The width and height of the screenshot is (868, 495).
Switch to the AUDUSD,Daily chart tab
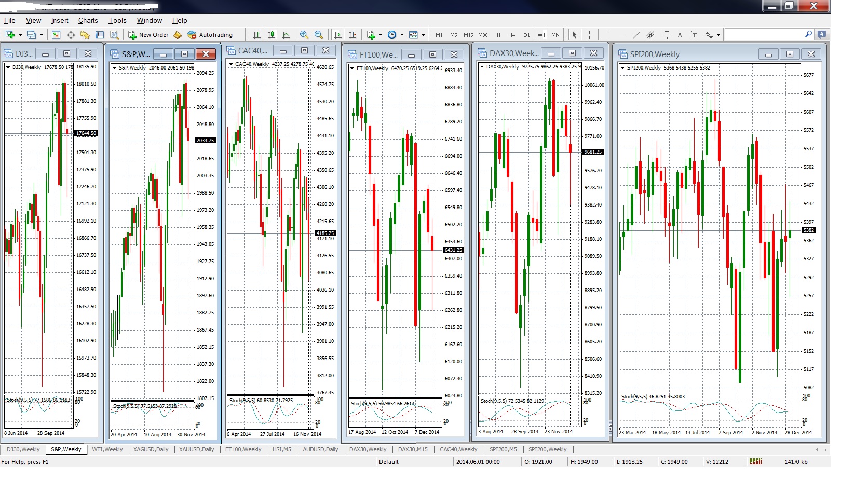[x=320, y=449]
